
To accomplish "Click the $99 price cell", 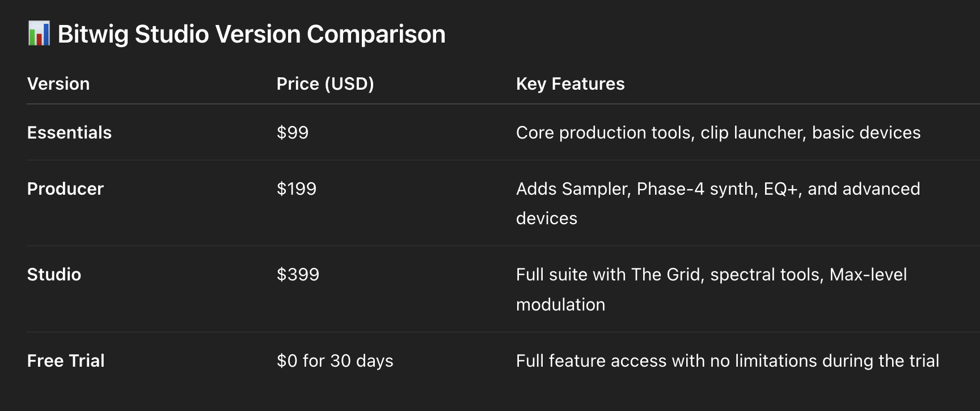I will click(293, 133).
